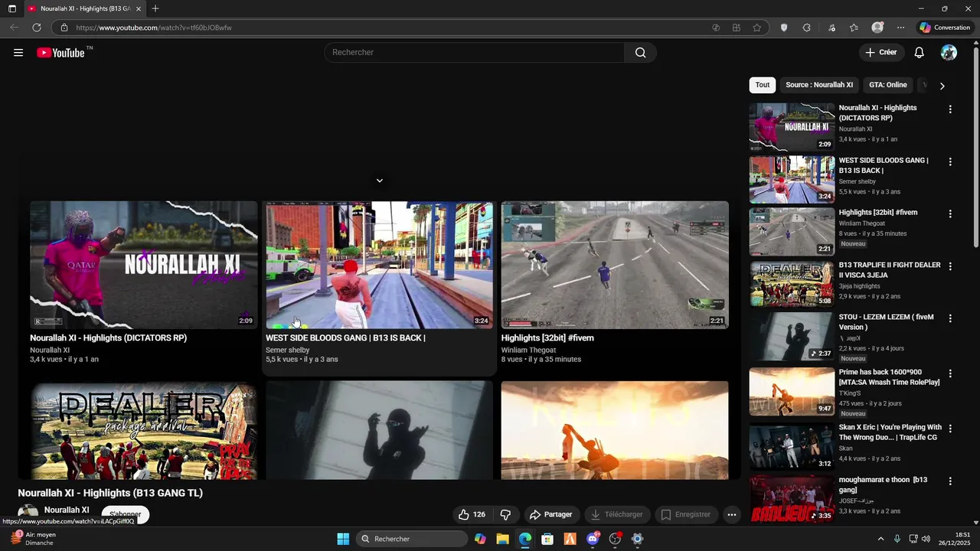The image size is (980, 551).
Task: Open options for Skan X Eric sidebar video
Action: pyautogui.click(x=950, y=429)
